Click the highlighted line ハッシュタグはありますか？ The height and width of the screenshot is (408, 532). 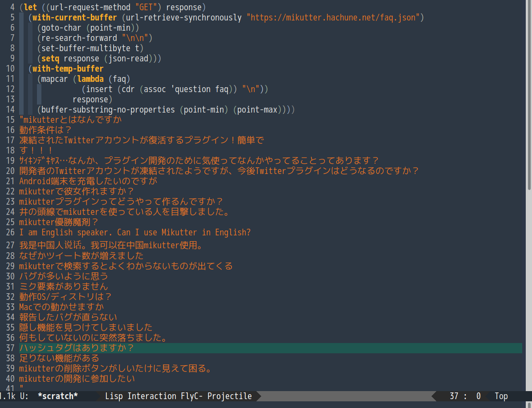(x=77, y=348)
